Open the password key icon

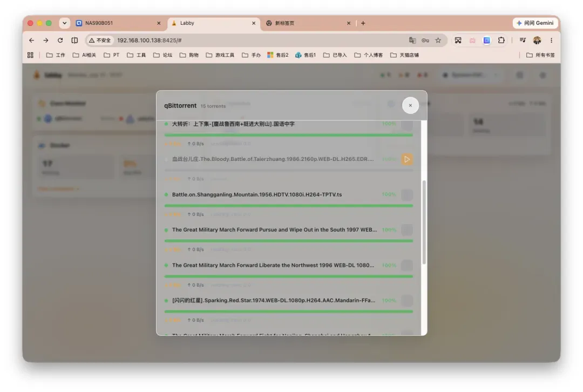point(425,40)
